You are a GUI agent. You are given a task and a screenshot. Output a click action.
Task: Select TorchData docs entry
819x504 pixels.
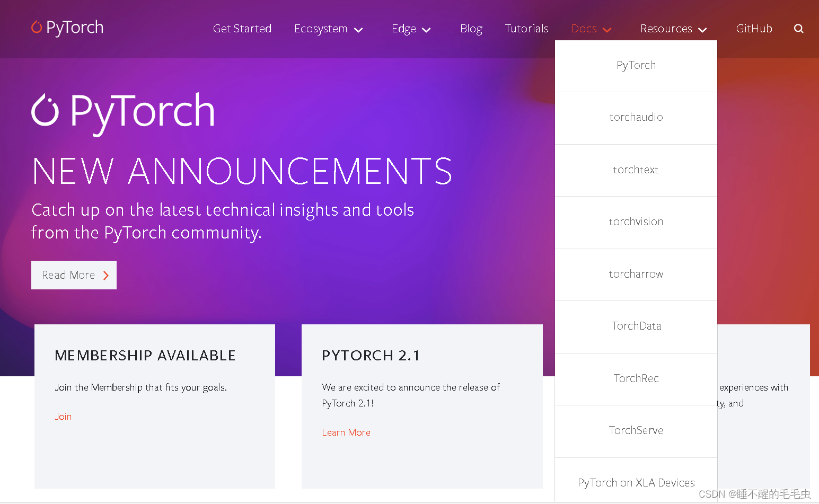pos(636,326)
